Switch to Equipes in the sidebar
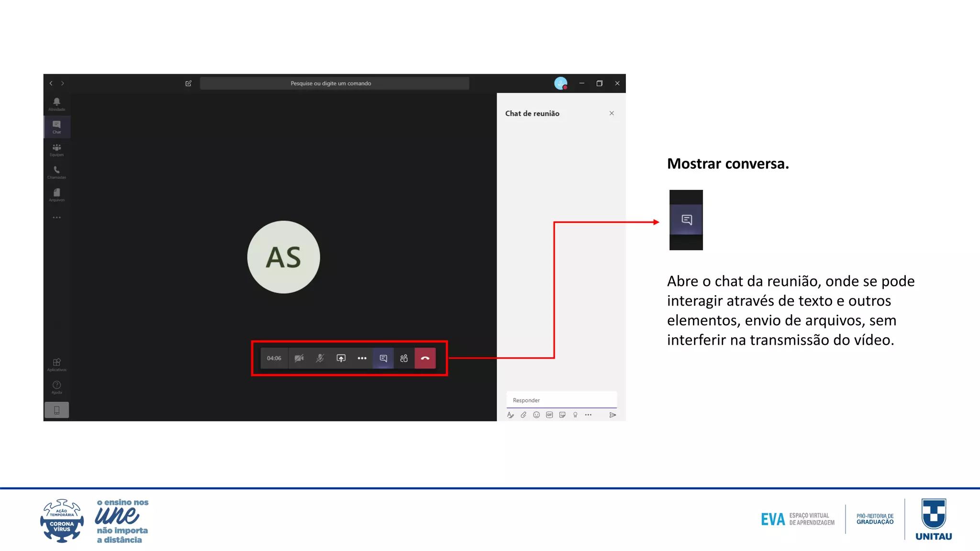 [x=56, y=150]
